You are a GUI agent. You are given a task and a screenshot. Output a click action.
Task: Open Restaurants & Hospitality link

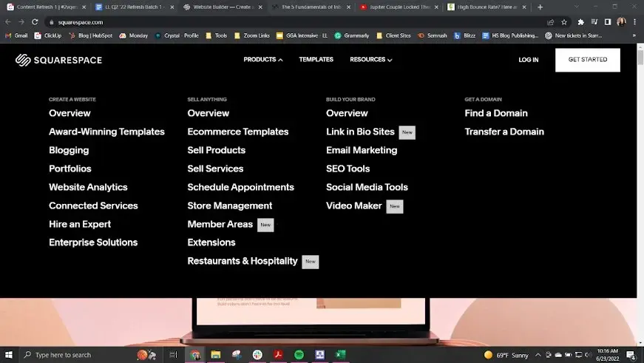243,261
